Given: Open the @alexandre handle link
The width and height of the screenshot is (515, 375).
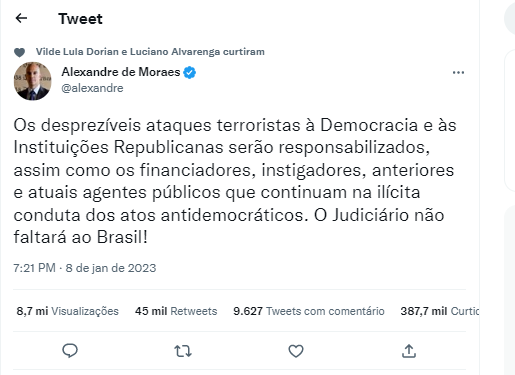Looking at the screenshot, I should pyautogui.click(x=92, y=88).
